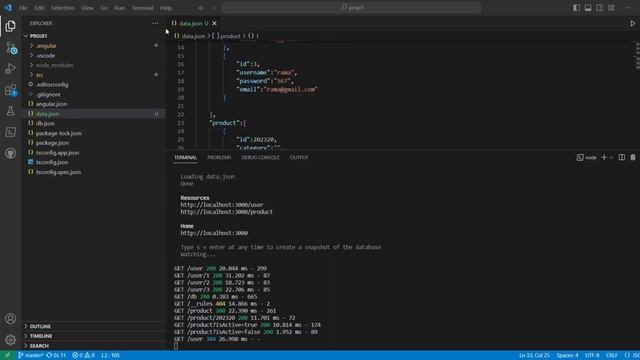Open the Terminal menu

tap(142, 8)
